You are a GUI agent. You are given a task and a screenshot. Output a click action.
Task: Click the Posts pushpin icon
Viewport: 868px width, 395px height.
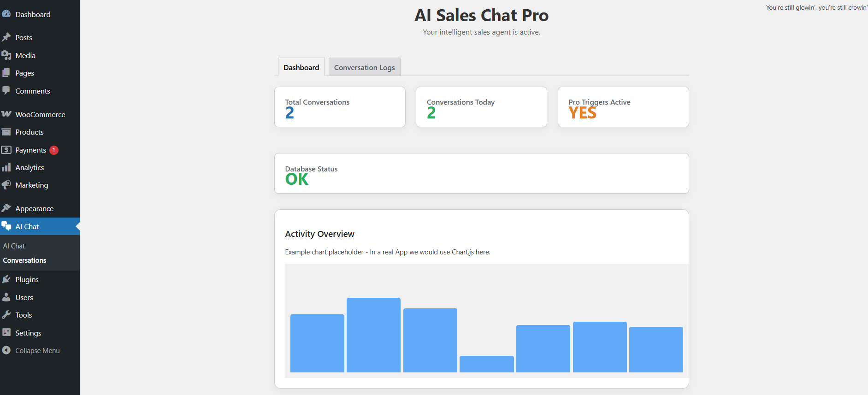coord(6,37)
